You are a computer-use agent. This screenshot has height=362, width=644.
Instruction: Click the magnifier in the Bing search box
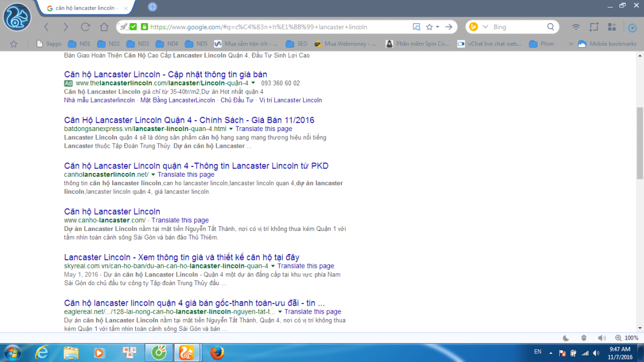551,27
